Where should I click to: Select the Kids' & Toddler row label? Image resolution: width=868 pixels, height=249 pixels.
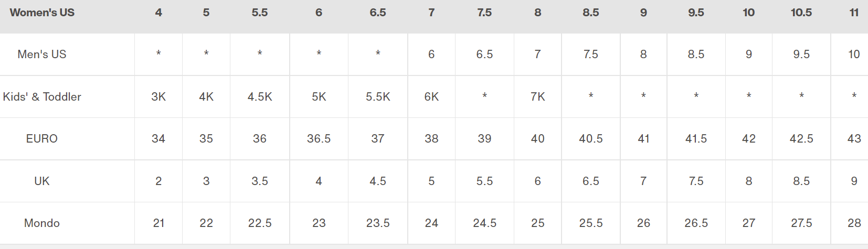[42, 97]
